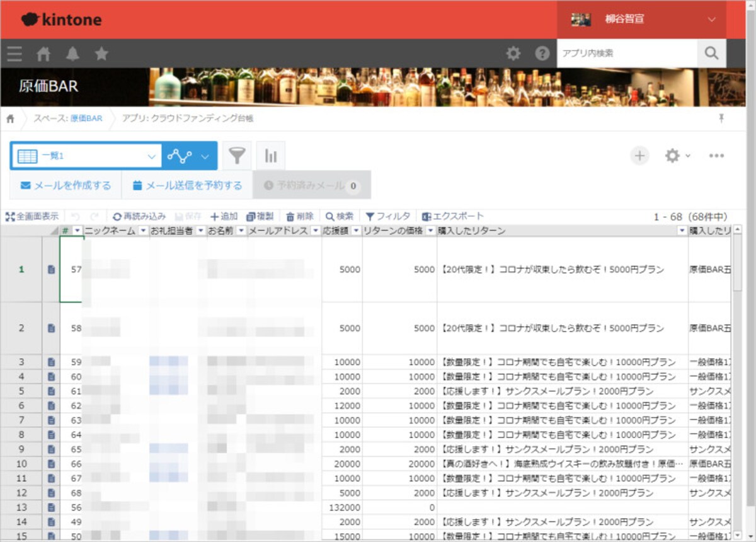This screenshot has height=542, width=756.
Task: Click the アプリ内検索 search field
Action: point(627,54)
